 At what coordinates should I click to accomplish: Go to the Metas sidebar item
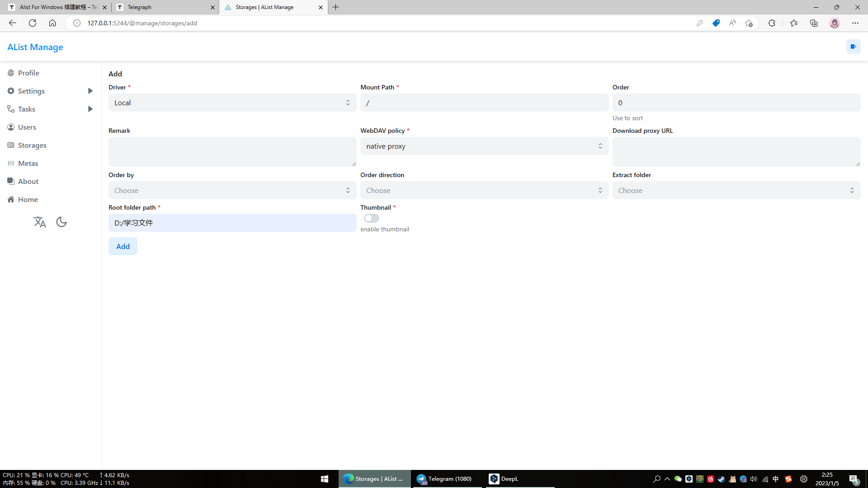pos(28,163)
